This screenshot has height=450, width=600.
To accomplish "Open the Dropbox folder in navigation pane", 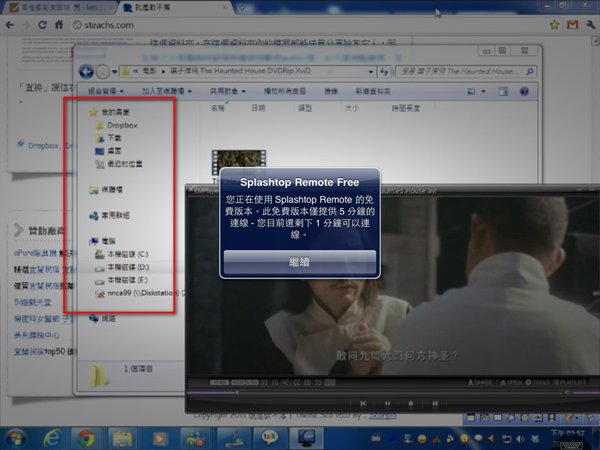I will click(116, 125).
